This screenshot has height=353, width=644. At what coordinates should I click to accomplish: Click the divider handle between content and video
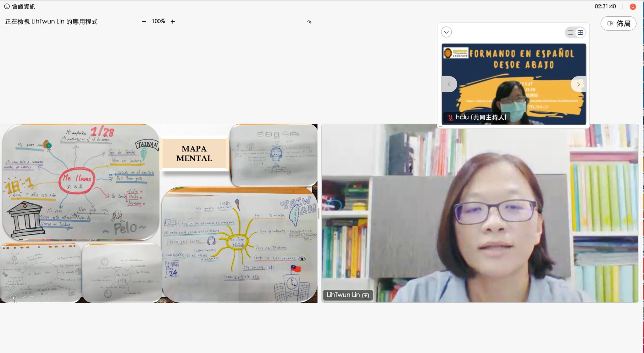coord(319,214)
